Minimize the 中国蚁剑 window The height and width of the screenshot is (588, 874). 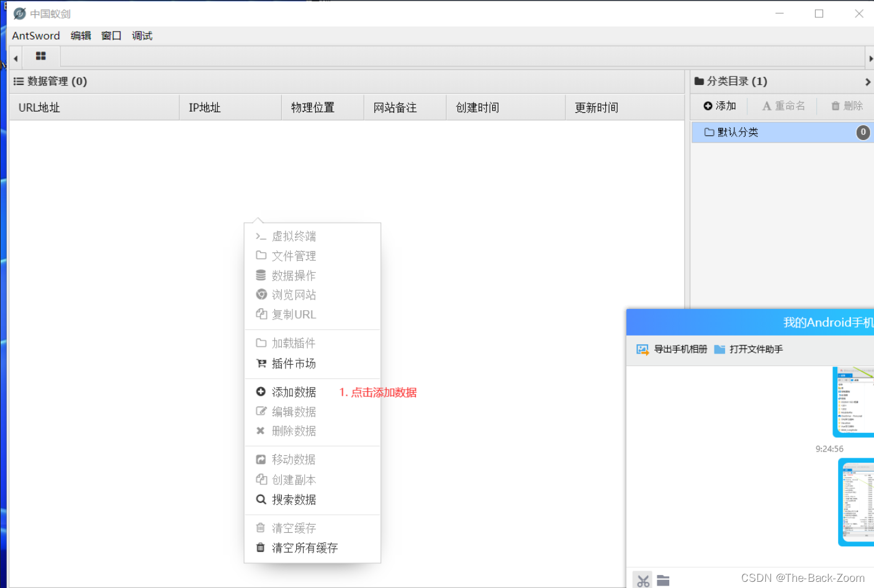(780, 14)
